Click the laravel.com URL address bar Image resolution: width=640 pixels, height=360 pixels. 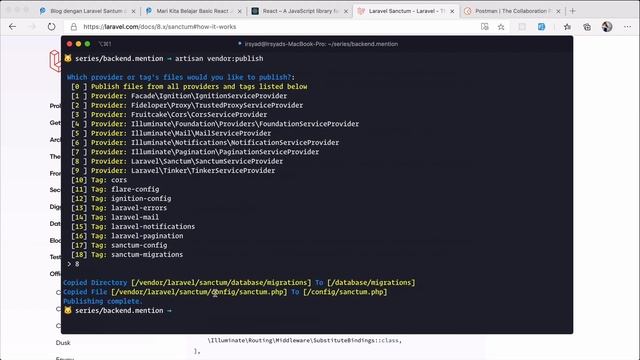pos(160,27)
